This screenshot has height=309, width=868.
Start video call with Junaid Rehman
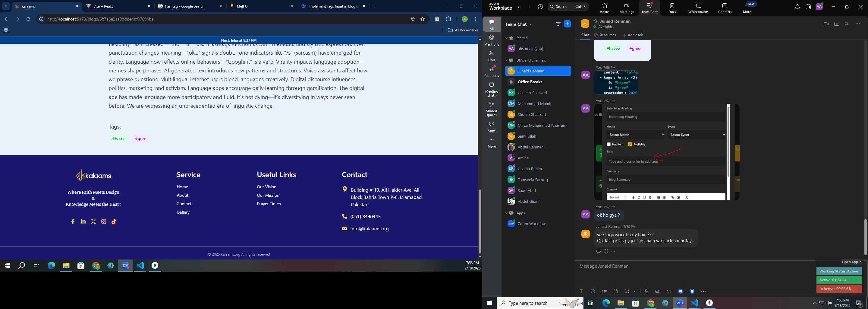click(826, 24)
